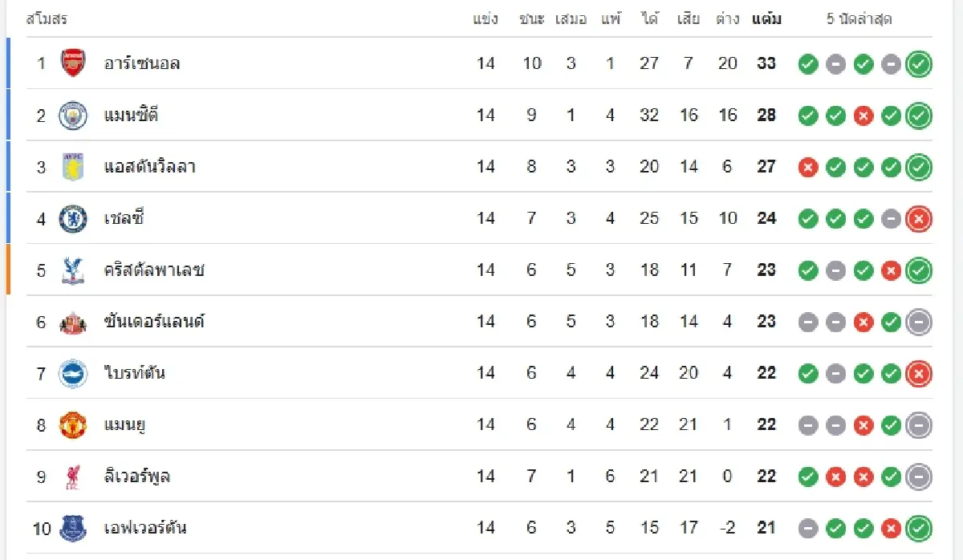The image size is (963, 560).
Task: Click the Everton club crest icon
Action: [x=73, y=528]
